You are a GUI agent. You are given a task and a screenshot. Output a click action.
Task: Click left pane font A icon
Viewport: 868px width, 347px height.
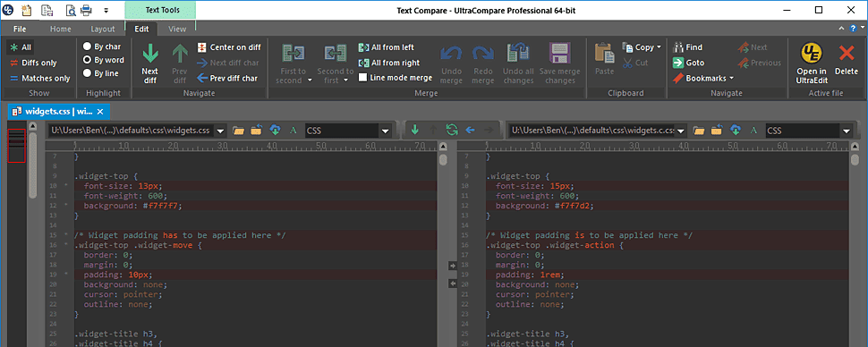coord(294,131)
